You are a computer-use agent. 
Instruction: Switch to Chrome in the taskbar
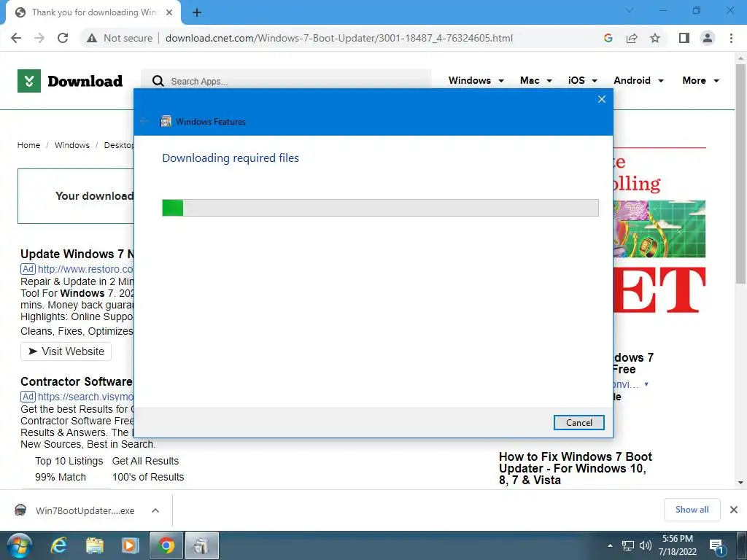point(166,545)
